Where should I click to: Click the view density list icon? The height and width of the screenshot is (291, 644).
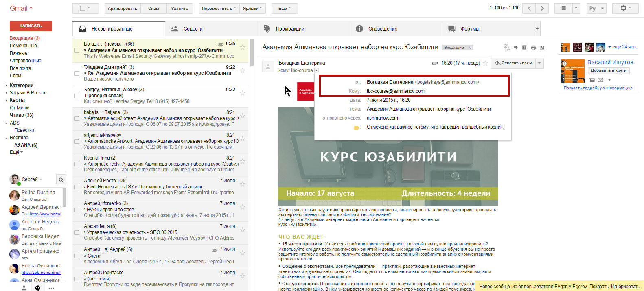click(x=563, y=8)
